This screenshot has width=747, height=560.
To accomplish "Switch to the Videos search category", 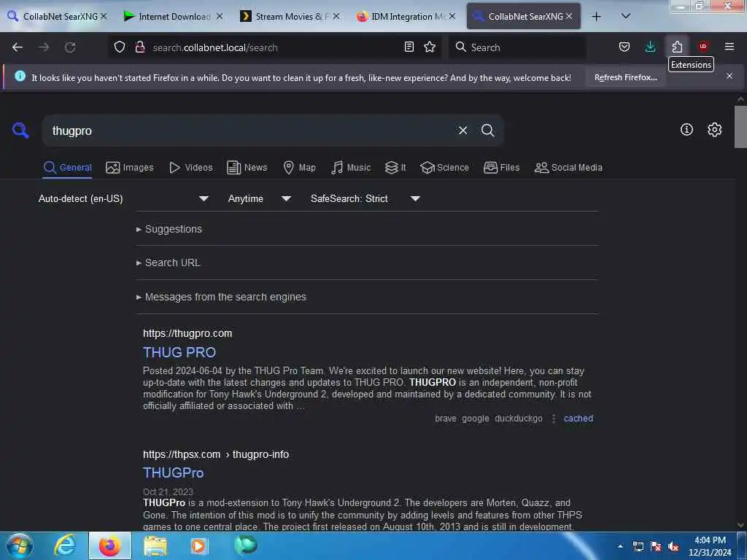I will pos(191,168).
